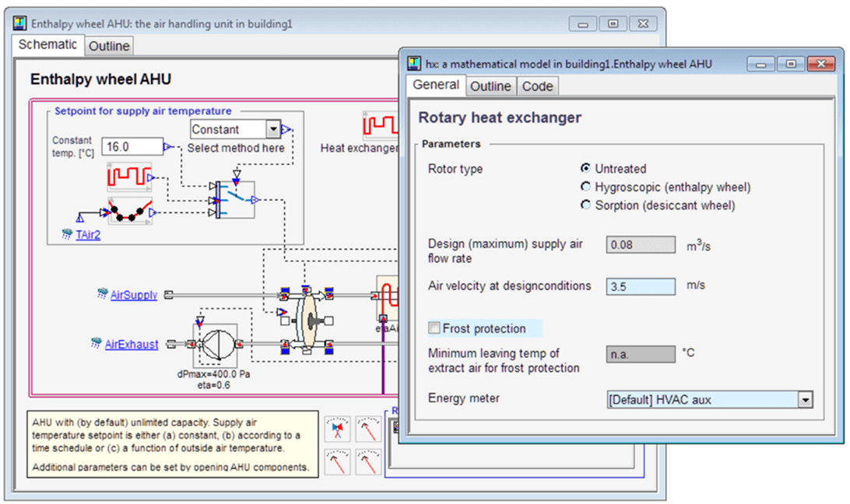
Task: Choose the Sorption (desiccant wheel) rotor type
Action: [x=585, y=205]
